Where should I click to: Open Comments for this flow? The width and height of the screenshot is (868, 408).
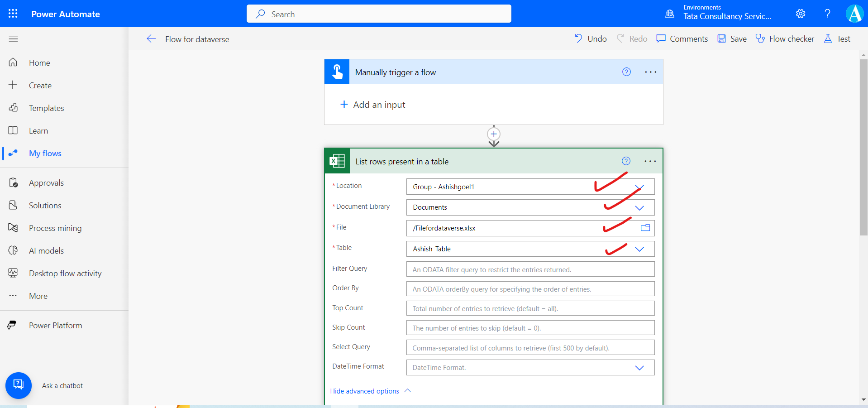click(682, 38)
